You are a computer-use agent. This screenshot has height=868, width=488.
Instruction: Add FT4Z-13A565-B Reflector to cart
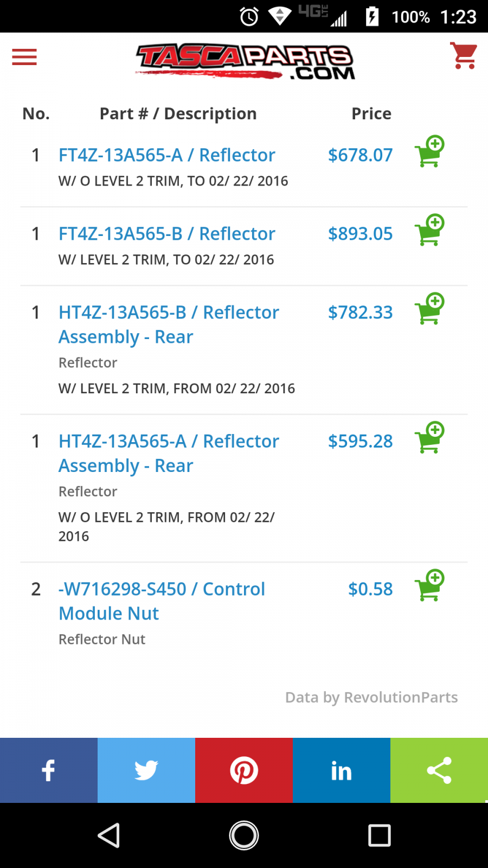pos(429,230)
